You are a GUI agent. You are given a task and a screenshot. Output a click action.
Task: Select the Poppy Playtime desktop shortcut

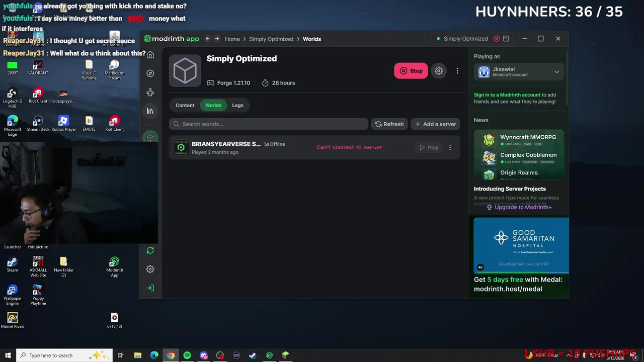pos(38,296)
